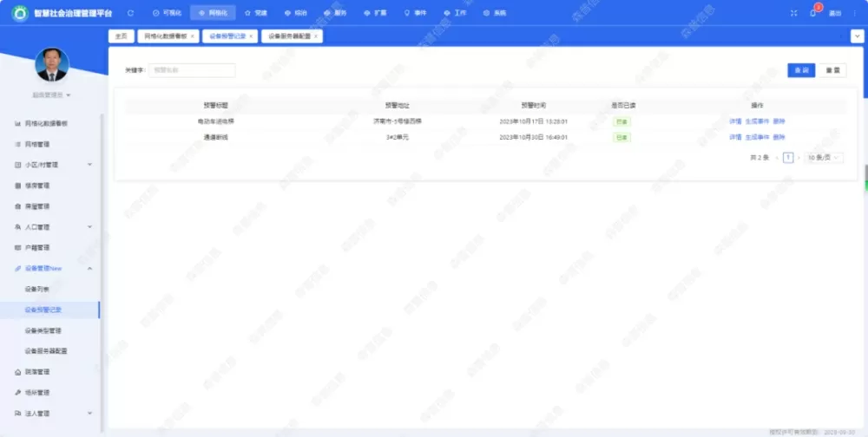868x437 pixels.
Task: Click 删除 for 电动车进电梯 row
Action: pyautogui.click(x=779, y=121)
